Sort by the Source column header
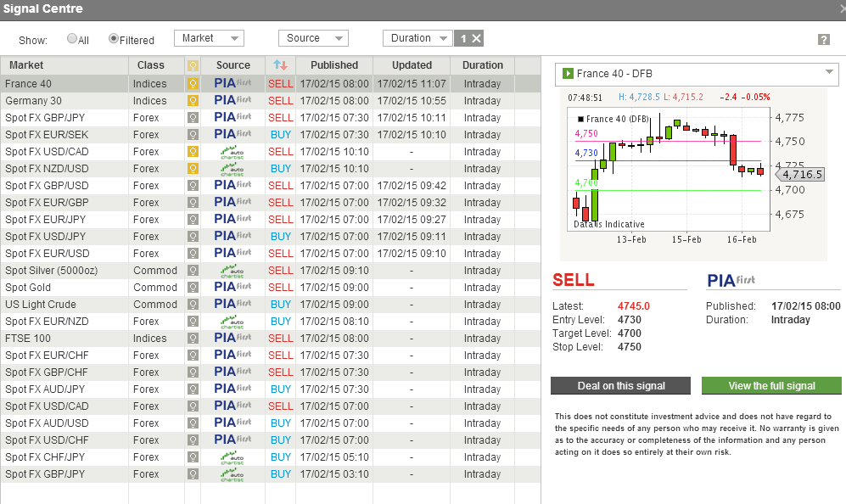Viewport: 846px width, 504px height. click(x=233, y=65)
